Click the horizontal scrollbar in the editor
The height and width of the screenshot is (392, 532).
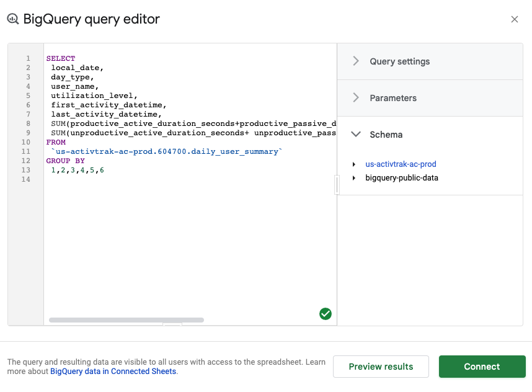126,320
